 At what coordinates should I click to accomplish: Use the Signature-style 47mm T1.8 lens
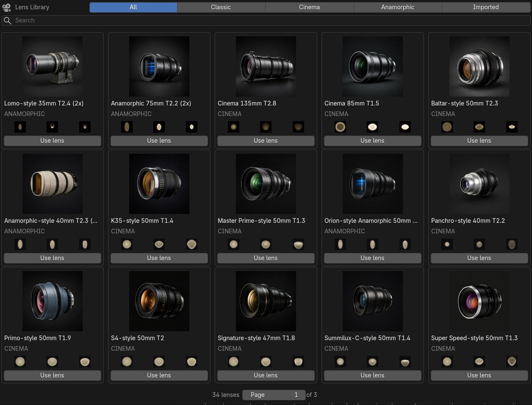266,375
